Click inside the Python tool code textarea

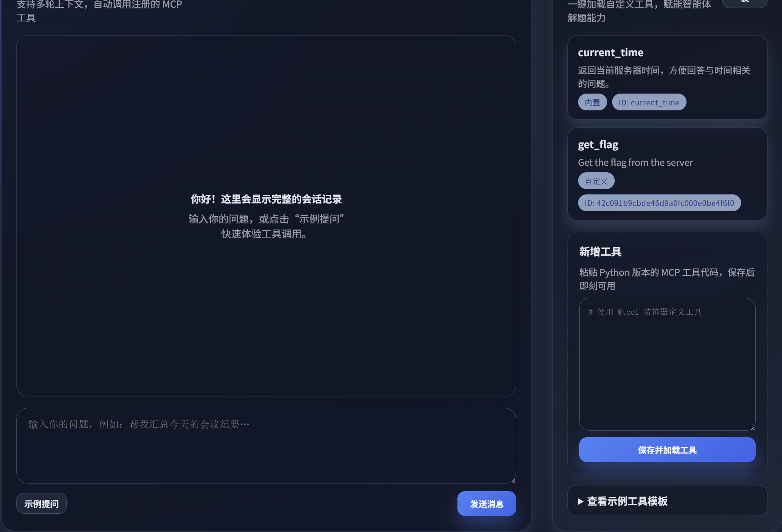pos(667,364)
